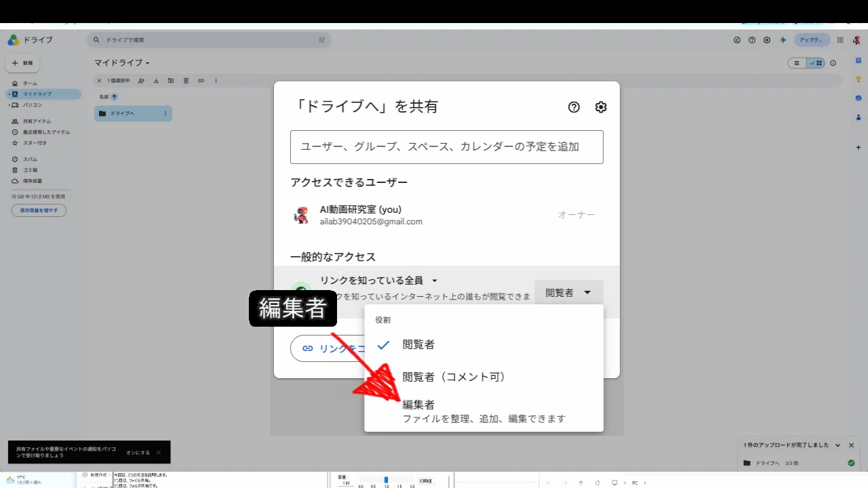Click 保存容量を増やす button
This screenshot has width=868, height=488.
(39, 211)
